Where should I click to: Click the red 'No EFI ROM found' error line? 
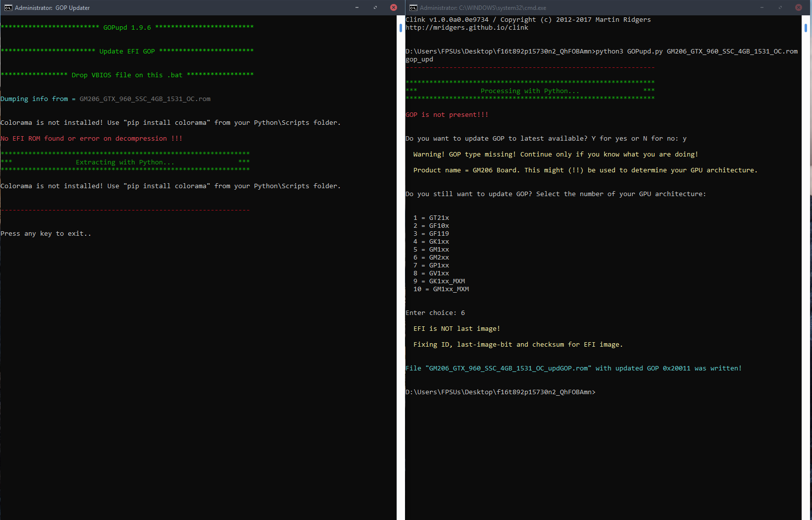pos(92,139)
